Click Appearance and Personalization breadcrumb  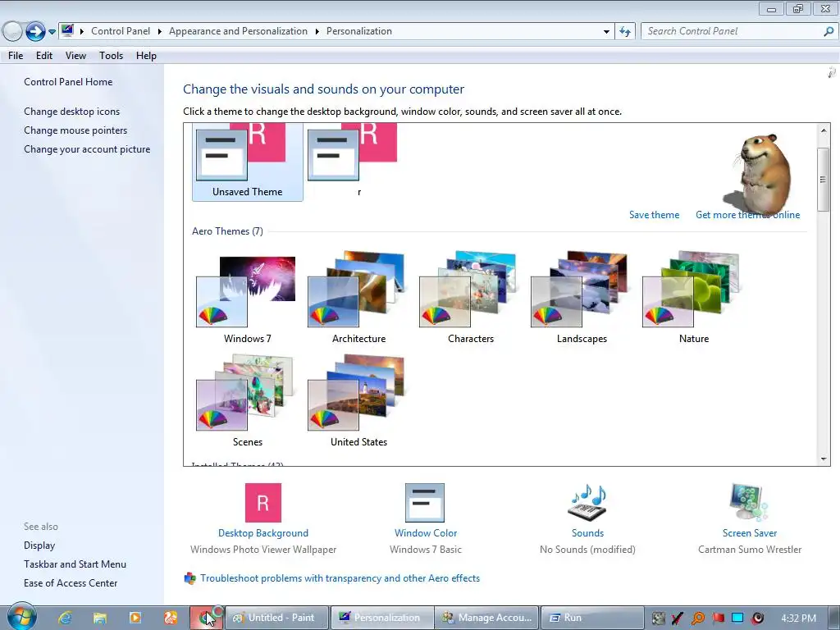click(238, 31)
